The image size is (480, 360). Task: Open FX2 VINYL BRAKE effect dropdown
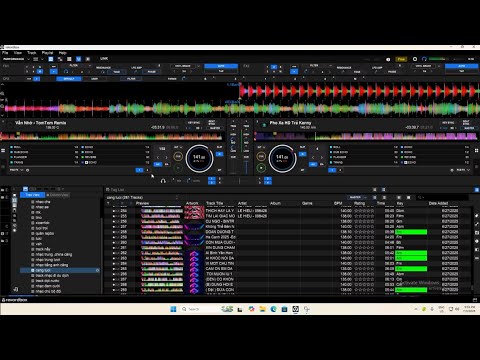pyautogui.click(x=426, y=66)
